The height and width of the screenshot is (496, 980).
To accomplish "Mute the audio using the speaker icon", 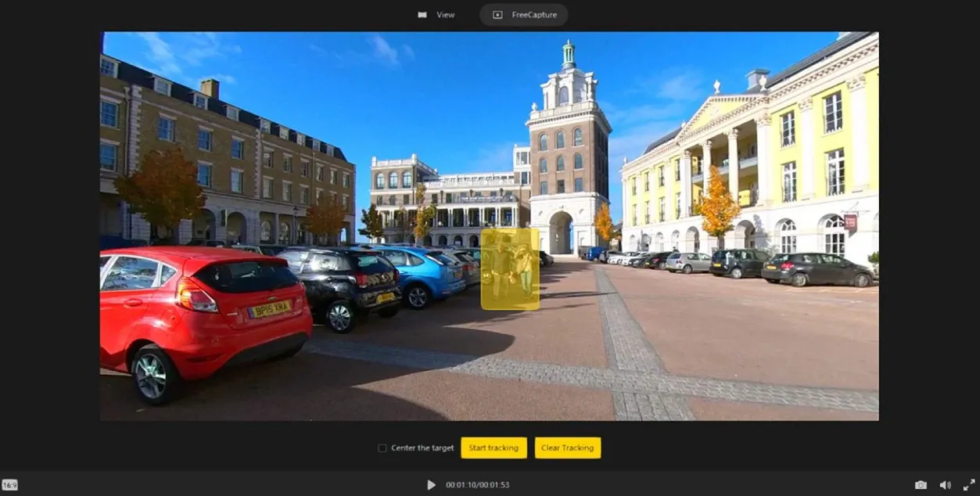I will click(945, 485).
